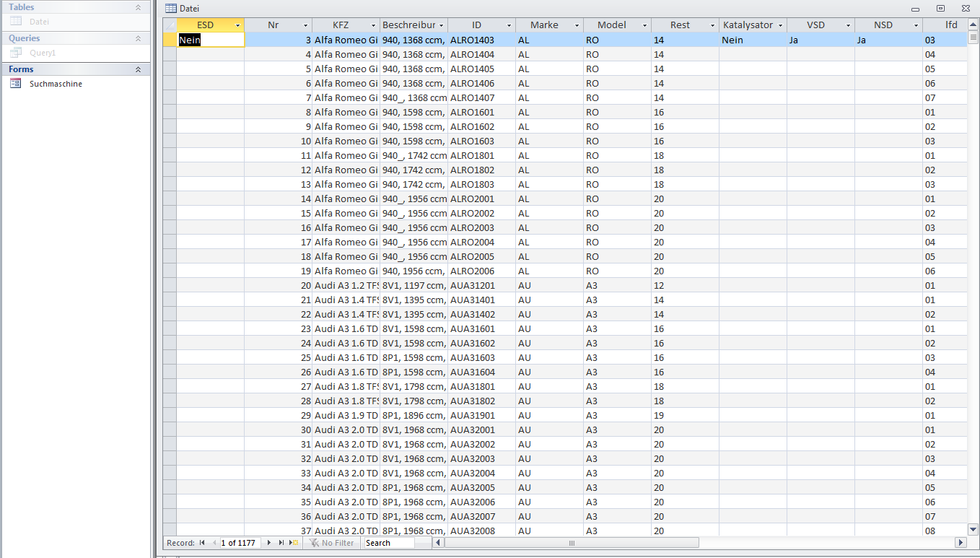980x558 pixels.
Task: Open the ESD column filter dropdown
Action: 238,25
